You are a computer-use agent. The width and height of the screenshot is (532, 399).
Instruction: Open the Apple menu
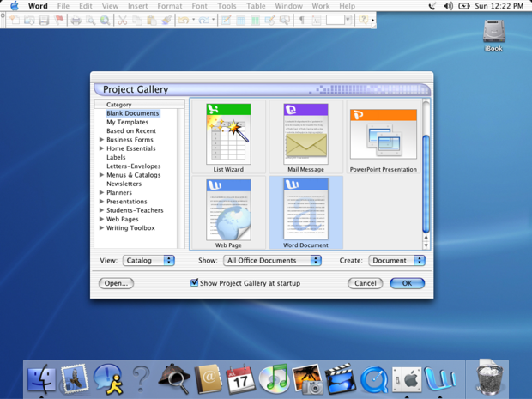[15, 6]
